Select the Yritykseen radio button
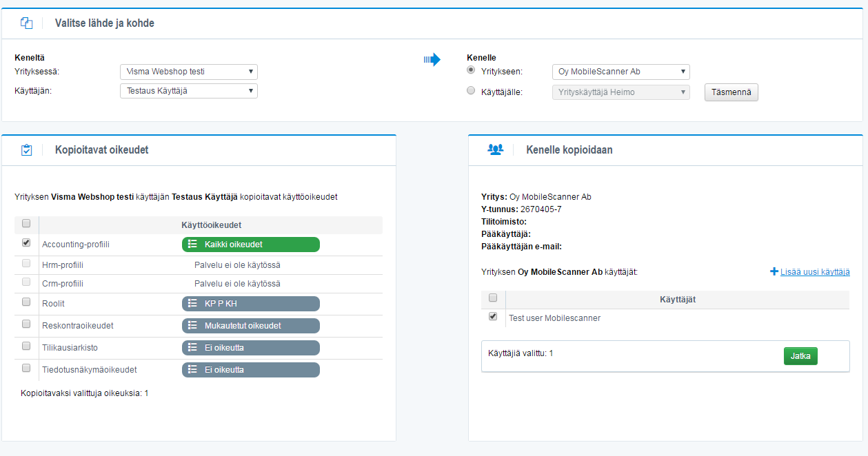This screenshot has width=868, height=456. (471, 70)
